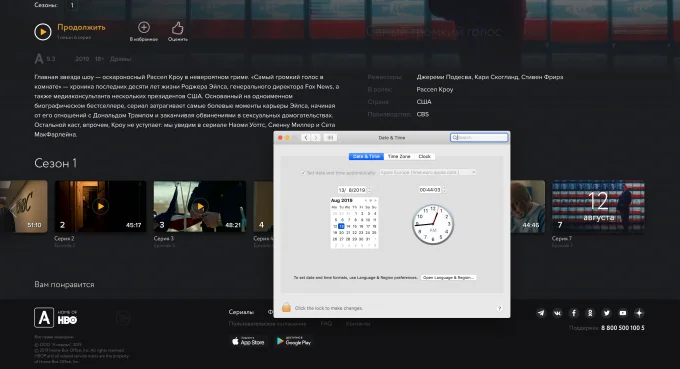
Task: Click the orange Продолжить play button
Action: [x=43, y=32]
